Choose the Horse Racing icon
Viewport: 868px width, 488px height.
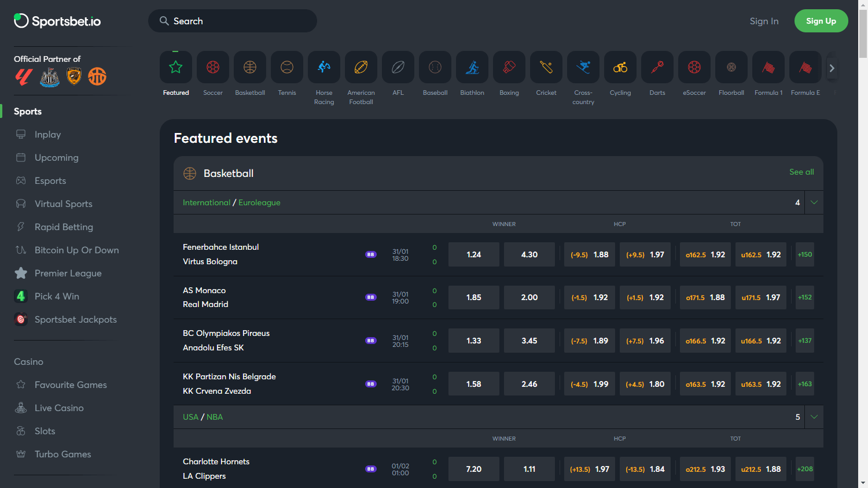tap(324, 67)
